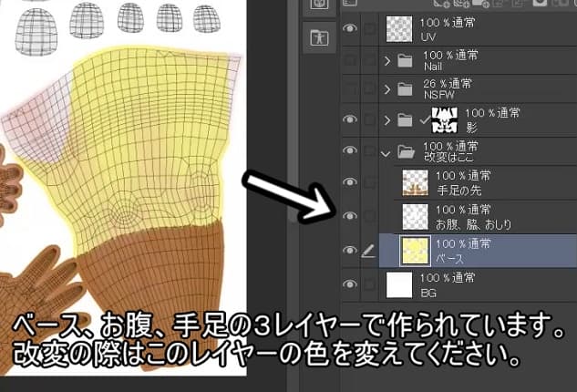This screenshot has width=577, height=392.
Task: Expand the NSFW folder chevron
Action: pyautogui.click(x=386, y=89)
